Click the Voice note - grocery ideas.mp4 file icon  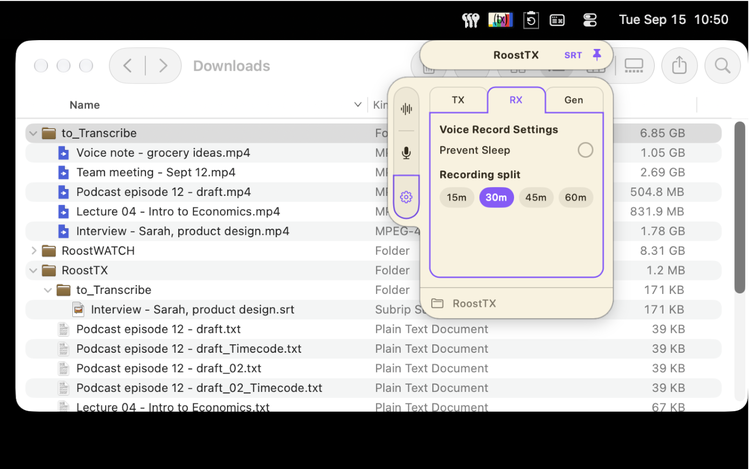[63, 153]
